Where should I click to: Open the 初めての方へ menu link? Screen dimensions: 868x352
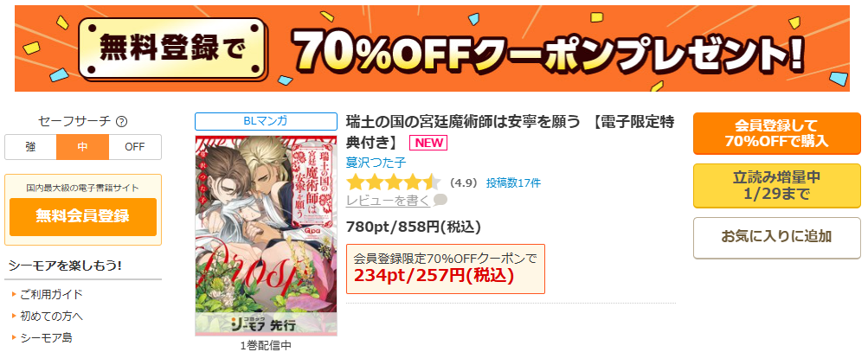point(51,316)
